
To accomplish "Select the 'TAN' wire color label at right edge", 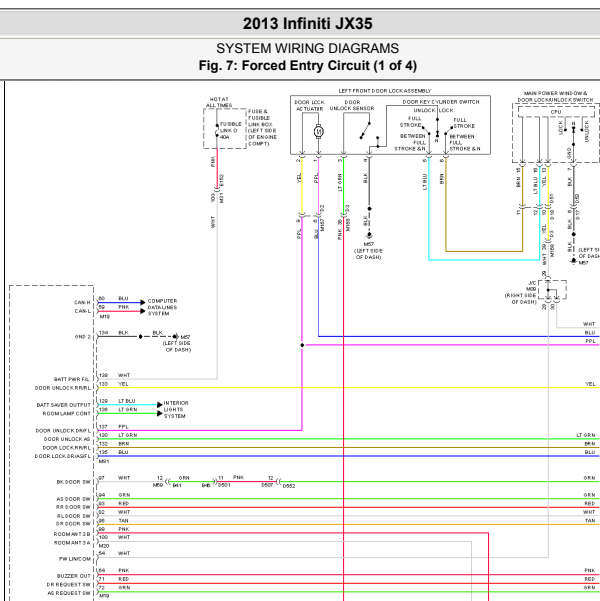I will (x=590, y=521).
